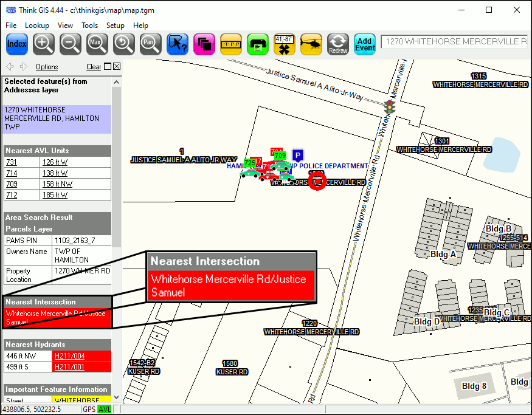This screenshot has height=415, width=532.
Task: Toggle the empty square box beside Clear
Action: (108, 67)
